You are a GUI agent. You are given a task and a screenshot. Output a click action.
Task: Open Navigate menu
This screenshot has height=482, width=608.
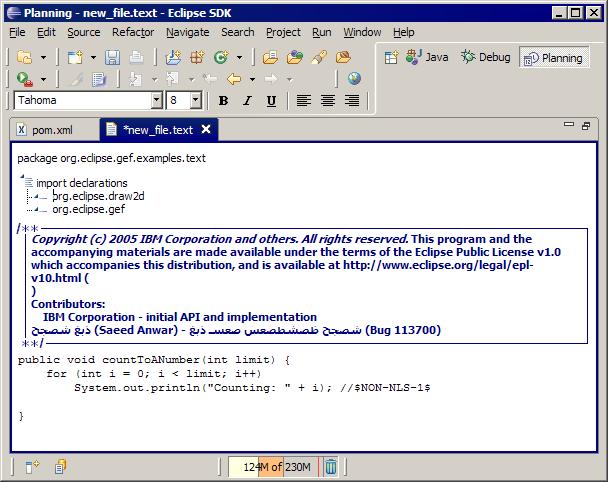tap(188, 32)
